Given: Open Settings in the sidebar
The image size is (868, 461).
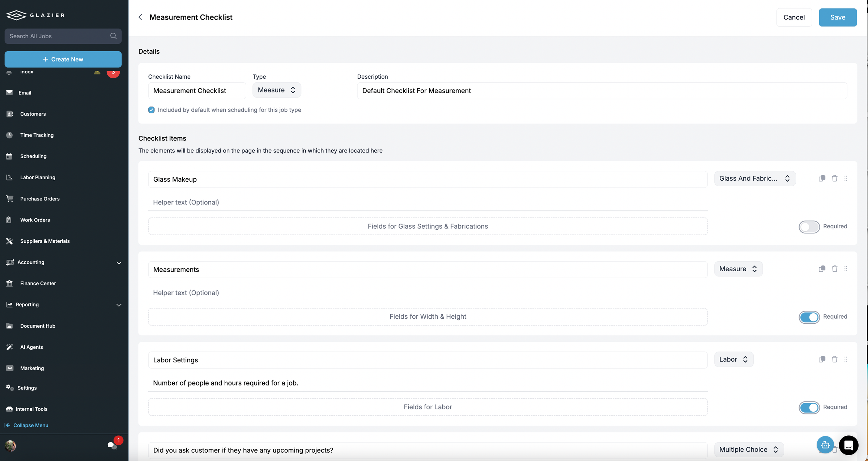Looking at the screenshot, I should [x=27, y=388].
